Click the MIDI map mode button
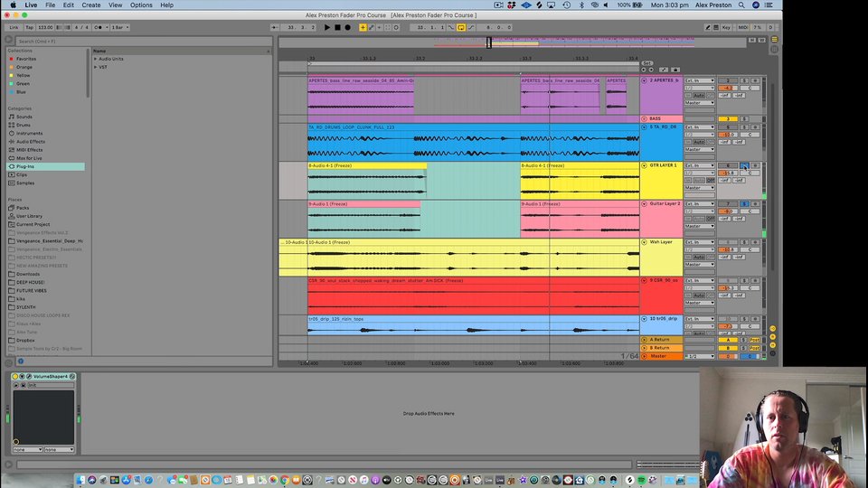Image resolution: width=868 pixels, height=488 pixels. pos(743,27)
